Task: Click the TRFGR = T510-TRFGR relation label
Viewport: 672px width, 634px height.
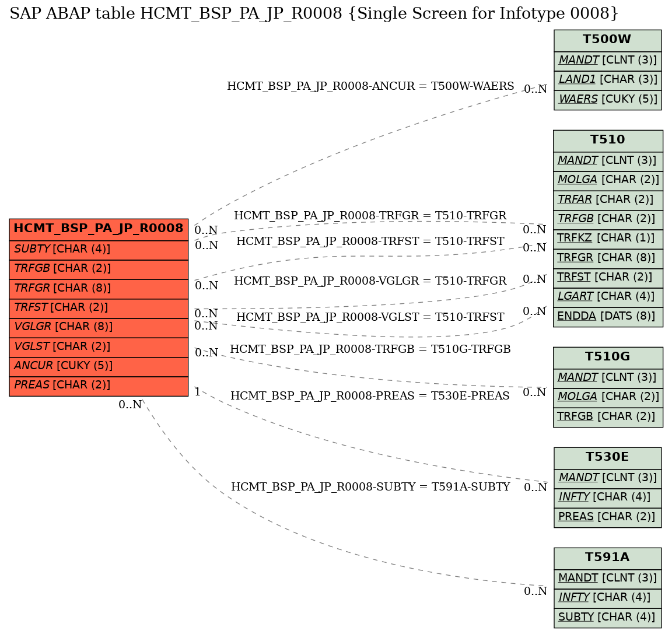Action: 370,215
